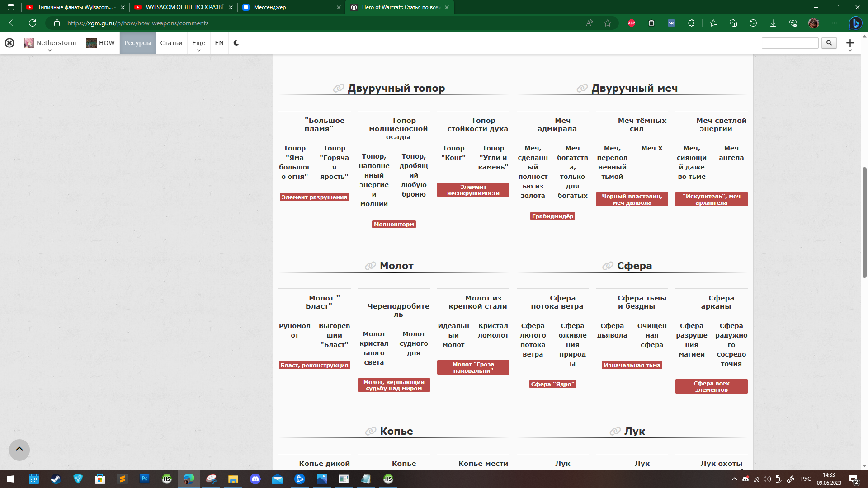Open the browser settings ellipsis menu
868x488 pixels.
point(834,23)
